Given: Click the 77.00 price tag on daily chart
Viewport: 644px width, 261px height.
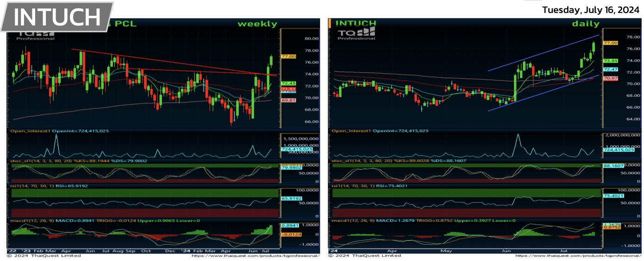Looking at the screenshot, I should pyautogui.click(x=611, y=43).
